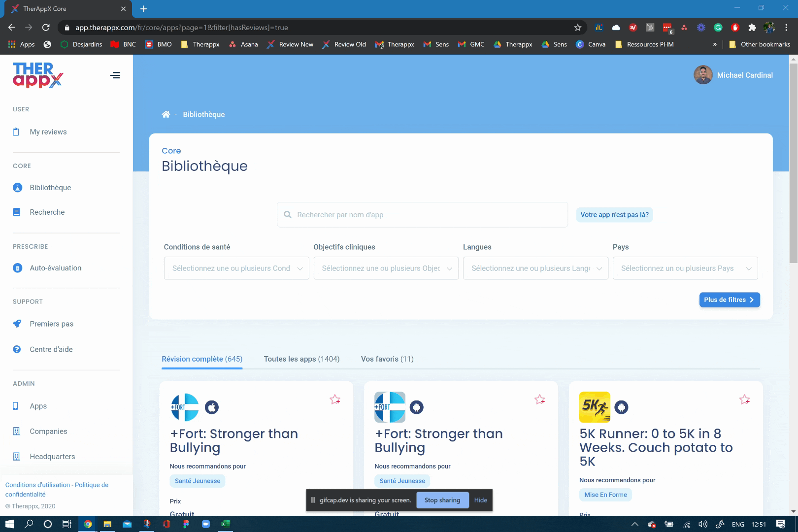798x532 pixels.
Task: Open the Windows Start menu
Action: click(9, 524)
